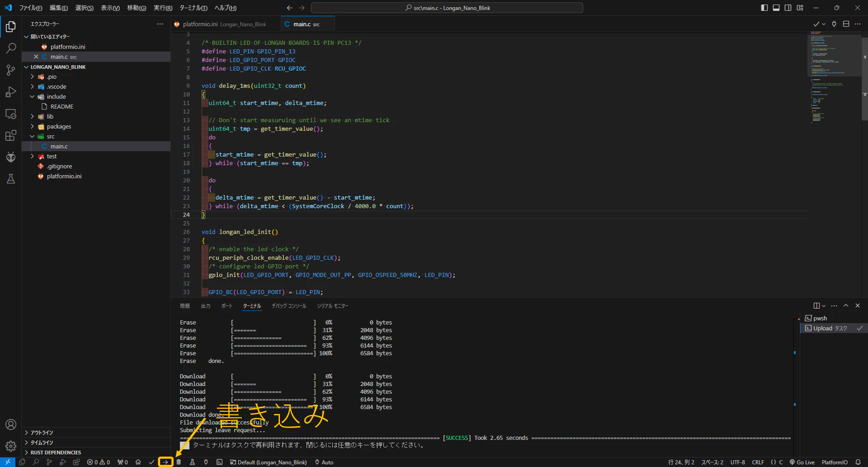The height and width of the screenshot is (467, 868).
Task: Open the ファイル(F) menu
Action: 30,8
